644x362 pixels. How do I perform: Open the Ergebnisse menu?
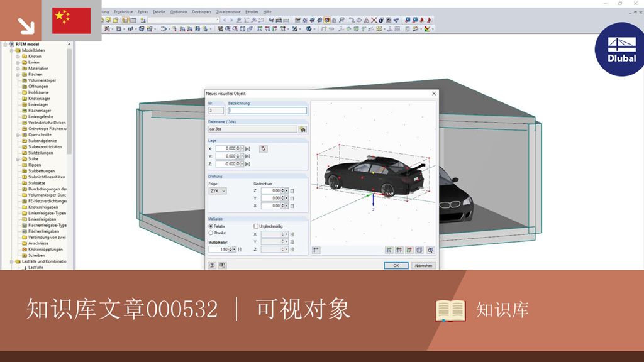coord(123,12)
